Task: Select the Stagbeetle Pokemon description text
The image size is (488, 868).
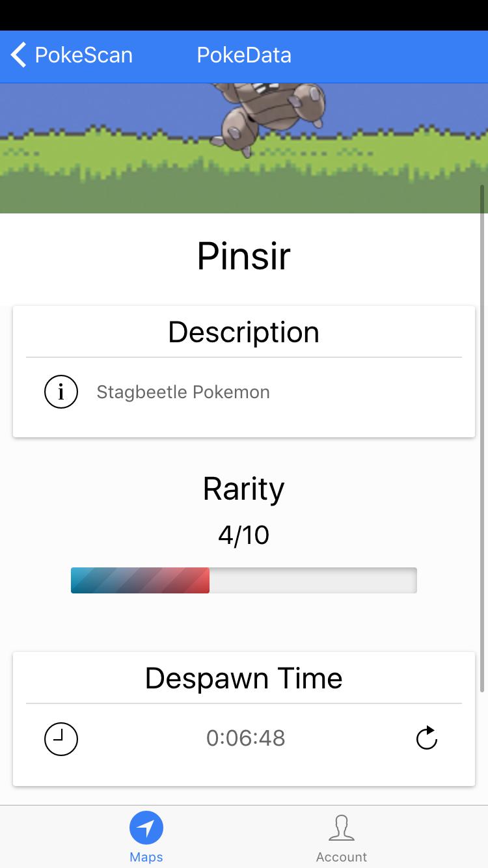Action: 183,392
